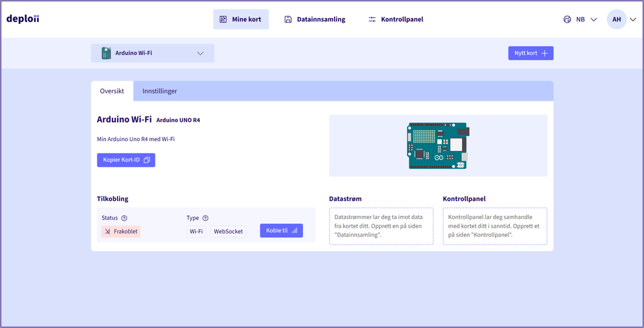This screenshot has width=644, height=328.
Task: Click the Datastrøm section heading
Action: [345, 199]
